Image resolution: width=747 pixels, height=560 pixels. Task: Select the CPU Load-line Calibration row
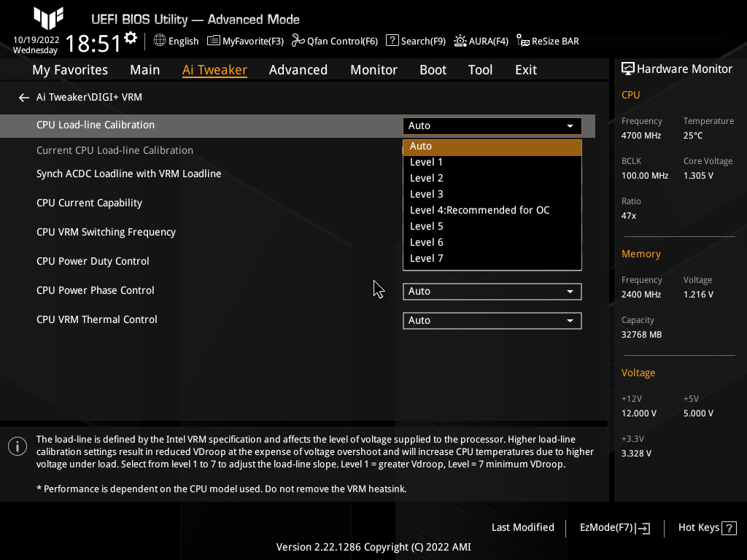96,125
